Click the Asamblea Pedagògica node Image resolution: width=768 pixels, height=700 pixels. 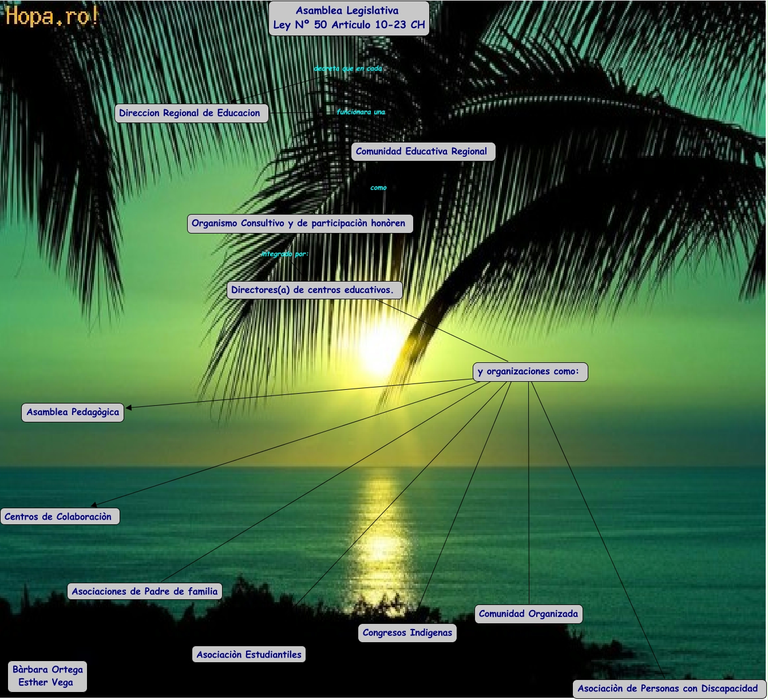[73, 412]
